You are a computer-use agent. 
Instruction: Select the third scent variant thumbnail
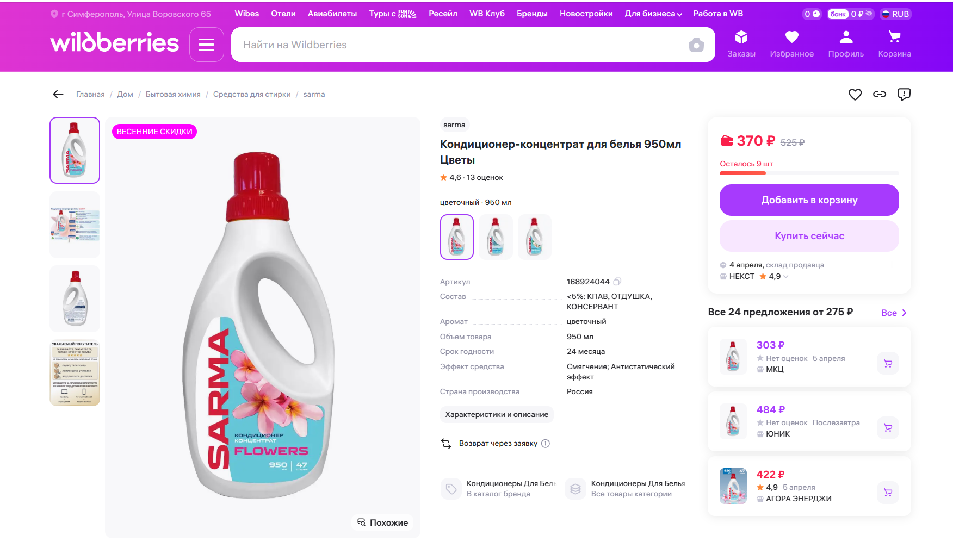point(534,237)
